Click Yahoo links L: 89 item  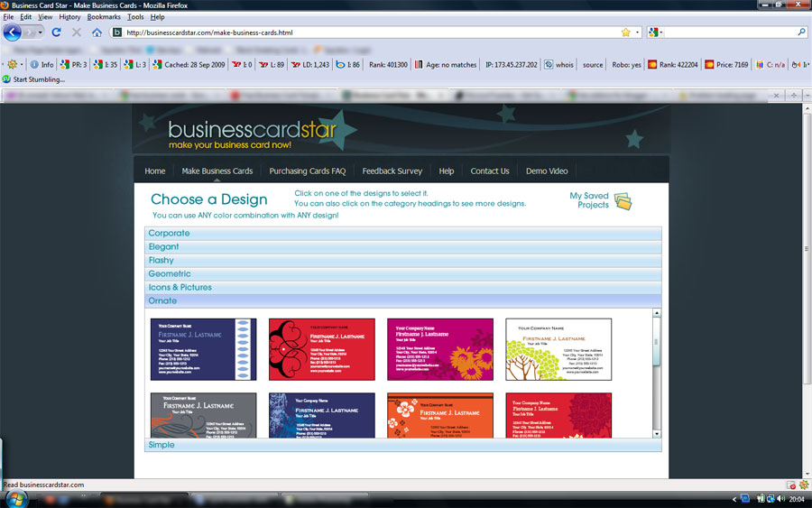click(x=272, y=65)
